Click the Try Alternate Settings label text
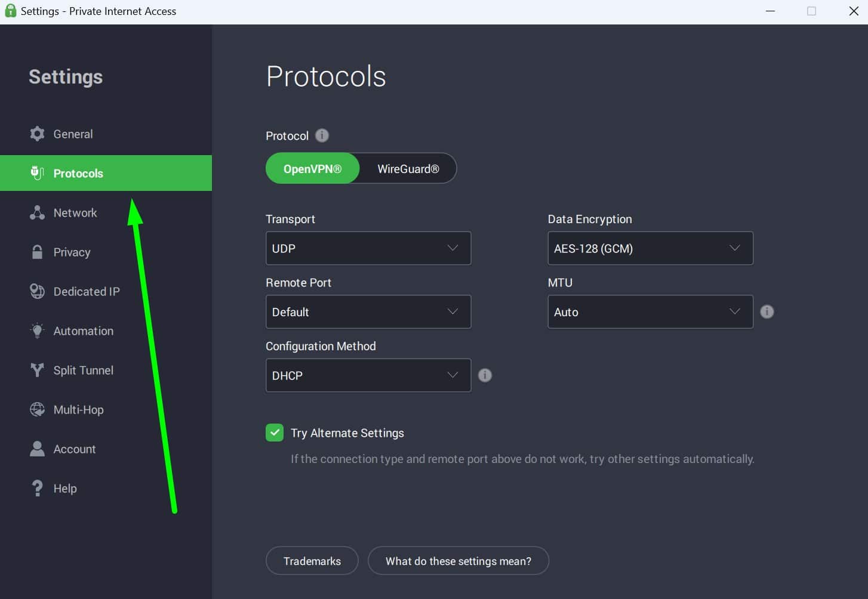 [x=347, y=433]
